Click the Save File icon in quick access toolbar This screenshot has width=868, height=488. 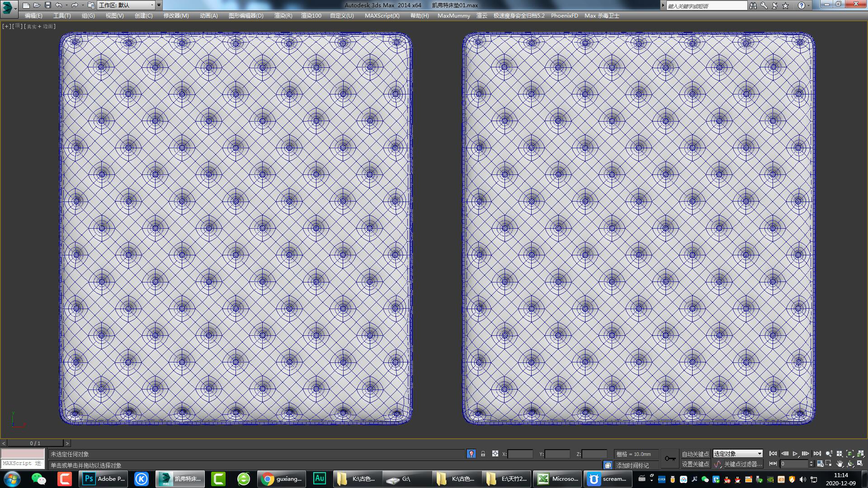tap(47, 5)
